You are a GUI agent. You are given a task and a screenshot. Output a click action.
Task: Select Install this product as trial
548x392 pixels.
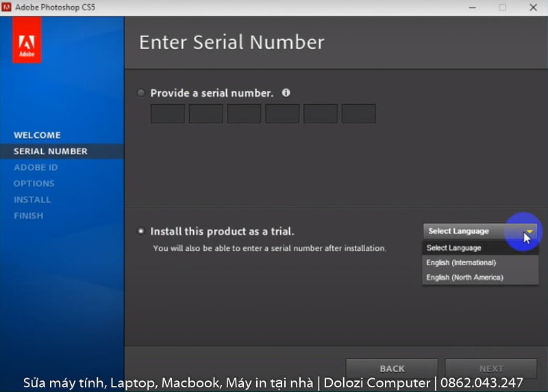141,232
